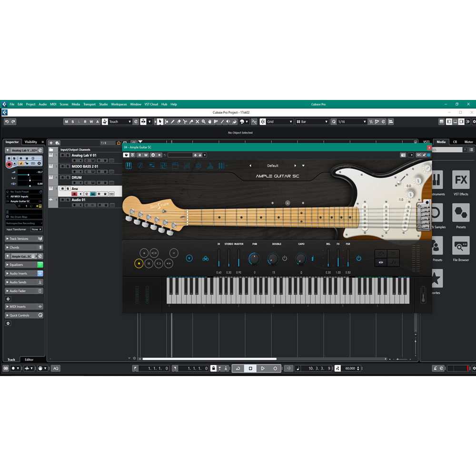Switch to the Visibility tab

[x=30, y=142]
